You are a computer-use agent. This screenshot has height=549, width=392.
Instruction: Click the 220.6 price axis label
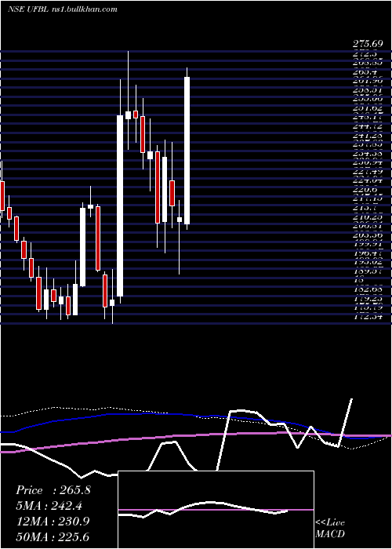coord(365,190)
